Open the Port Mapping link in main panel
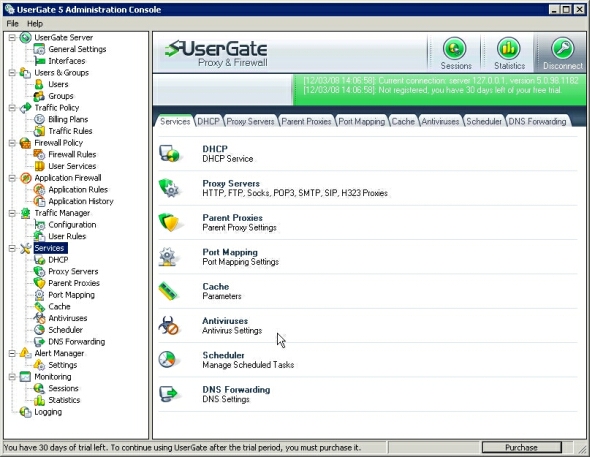Screen dimensions: 590x457 coord(230,252)
